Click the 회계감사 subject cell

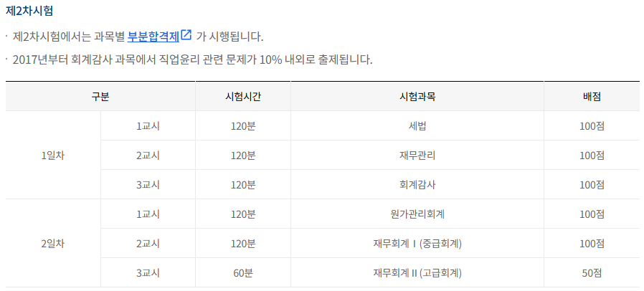[417, 184]
